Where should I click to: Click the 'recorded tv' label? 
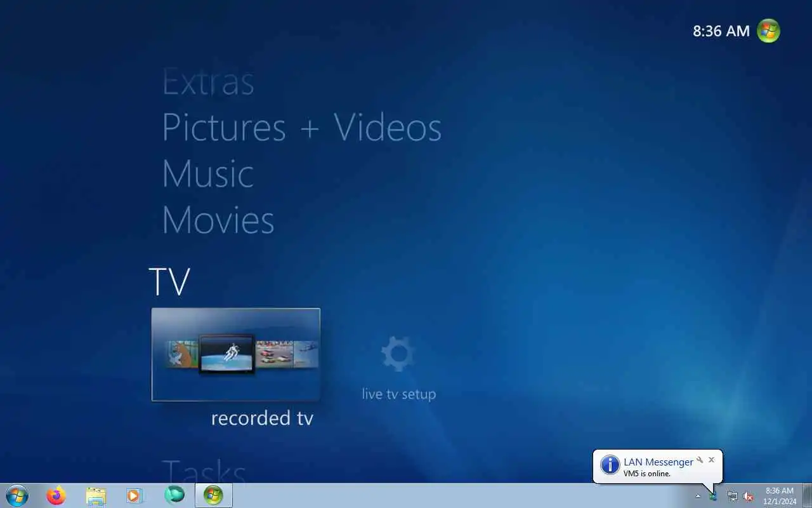[x=262, y=418]
